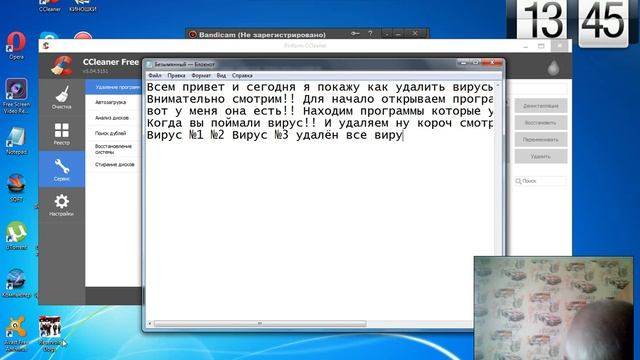Select Анализ дисков in CCleaner tools list
This screenshot has width=640, height=360.
coord(113,118)
